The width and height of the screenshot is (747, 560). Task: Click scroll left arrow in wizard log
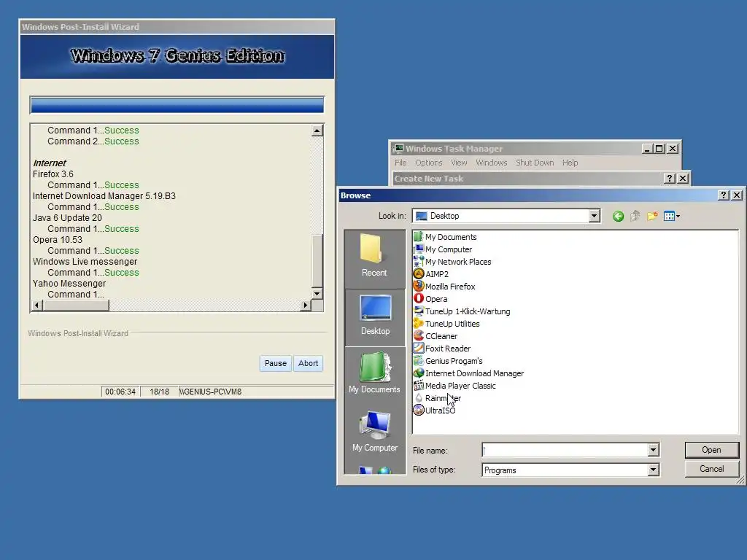(x=36, y=306)
